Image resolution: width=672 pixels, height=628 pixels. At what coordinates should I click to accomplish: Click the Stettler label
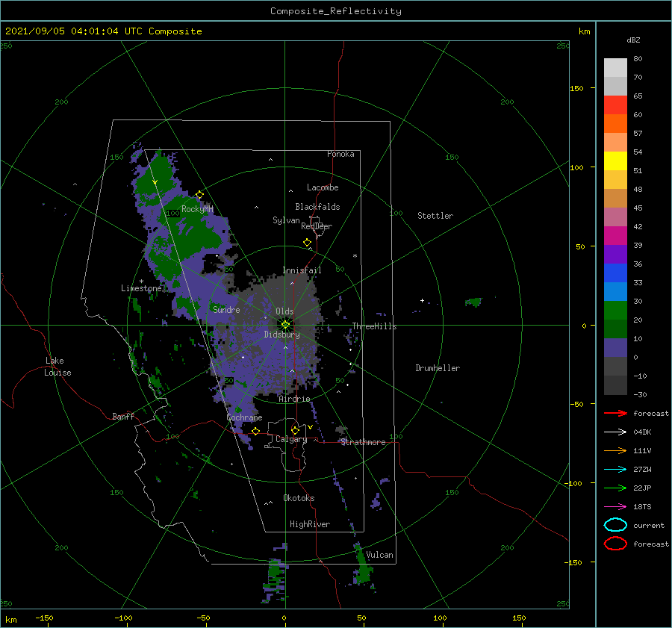[435, 216]
